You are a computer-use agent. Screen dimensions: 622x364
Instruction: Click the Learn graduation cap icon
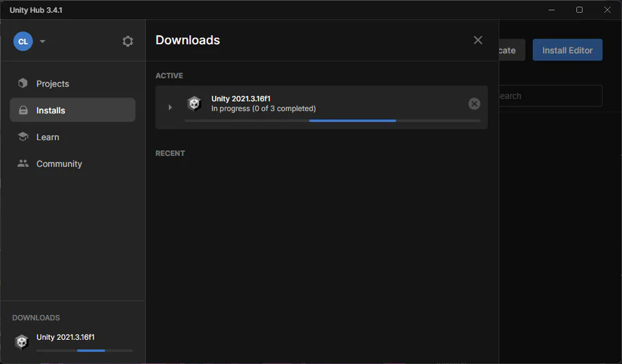coord(23,136)
